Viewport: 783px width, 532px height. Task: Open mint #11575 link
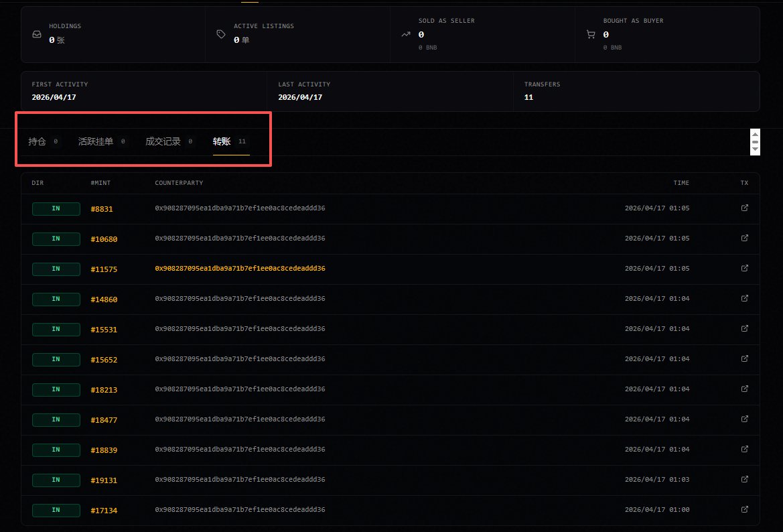point(104,269)
